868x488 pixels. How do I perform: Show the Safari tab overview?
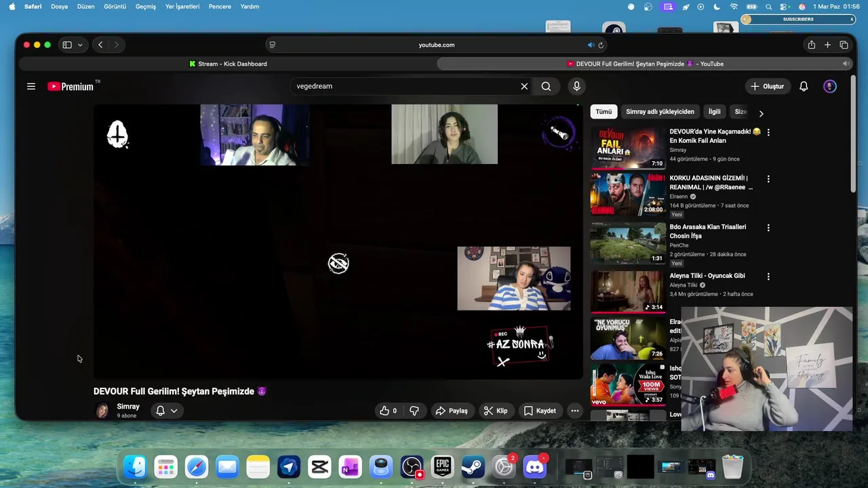pyautogui.click(x=844, y=45)
